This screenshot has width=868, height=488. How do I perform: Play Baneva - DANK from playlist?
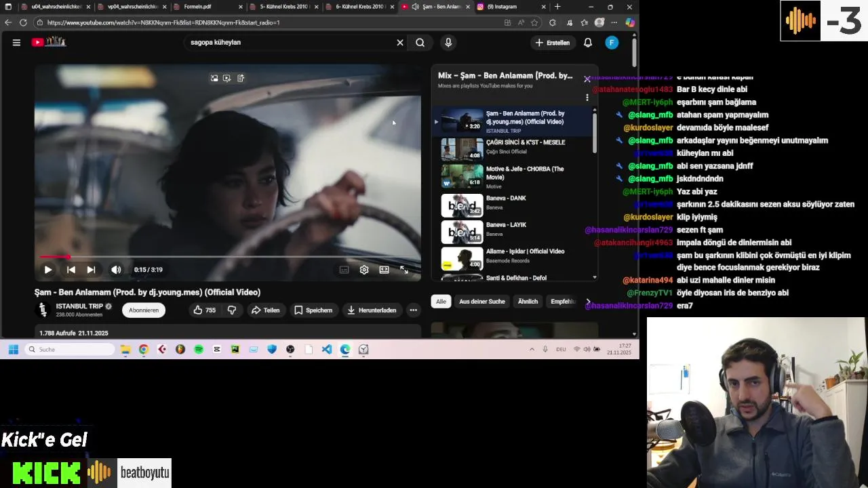pos(512,205)
